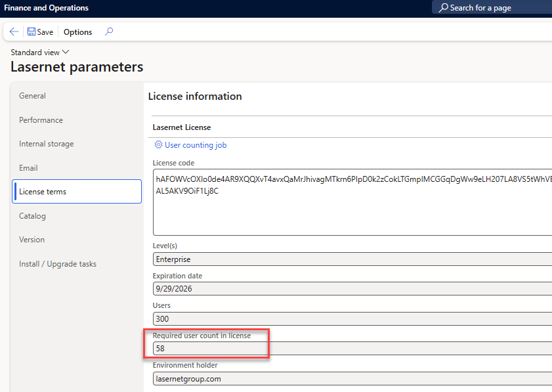Open the Options menu
Screen dimensions: 552x392
pyautogui.click(x=78, y=32)
